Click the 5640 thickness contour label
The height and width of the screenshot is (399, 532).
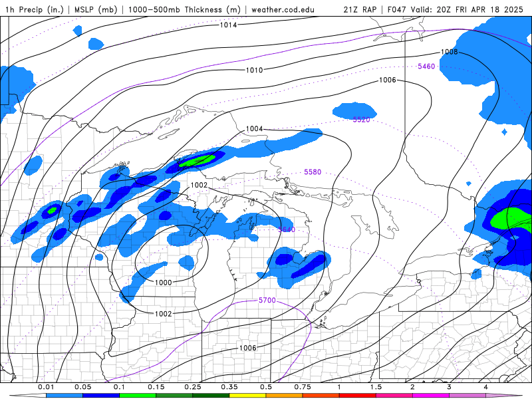(287, 229)
